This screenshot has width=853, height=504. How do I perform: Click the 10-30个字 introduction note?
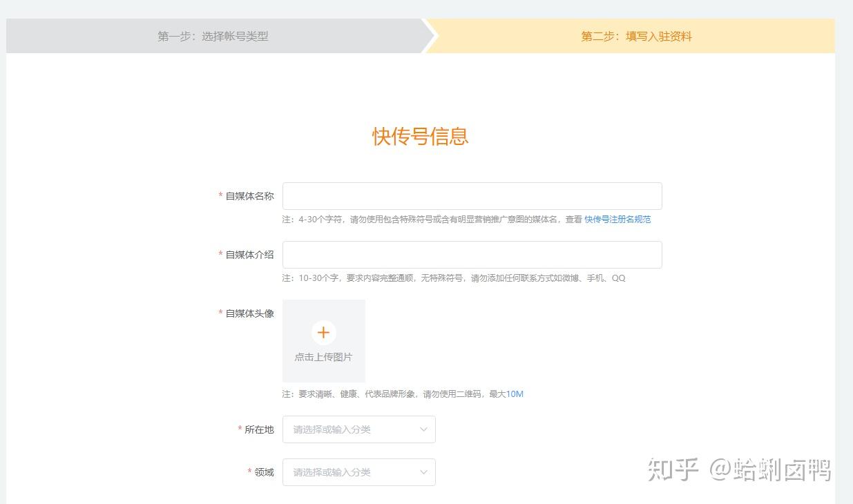point(454,278)
